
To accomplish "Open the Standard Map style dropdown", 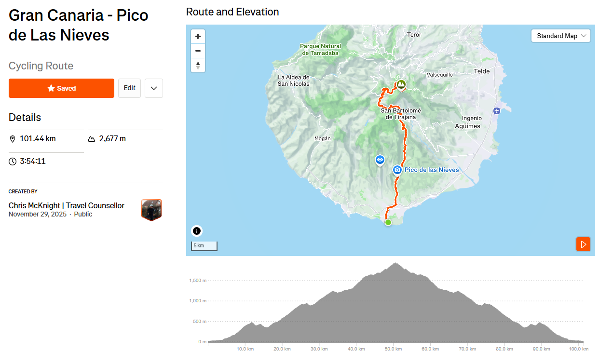I will click(561, 36).
